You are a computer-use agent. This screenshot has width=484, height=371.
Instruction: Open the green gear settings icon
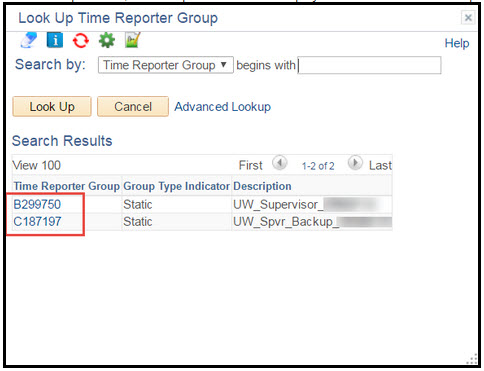tap(107, 40)
